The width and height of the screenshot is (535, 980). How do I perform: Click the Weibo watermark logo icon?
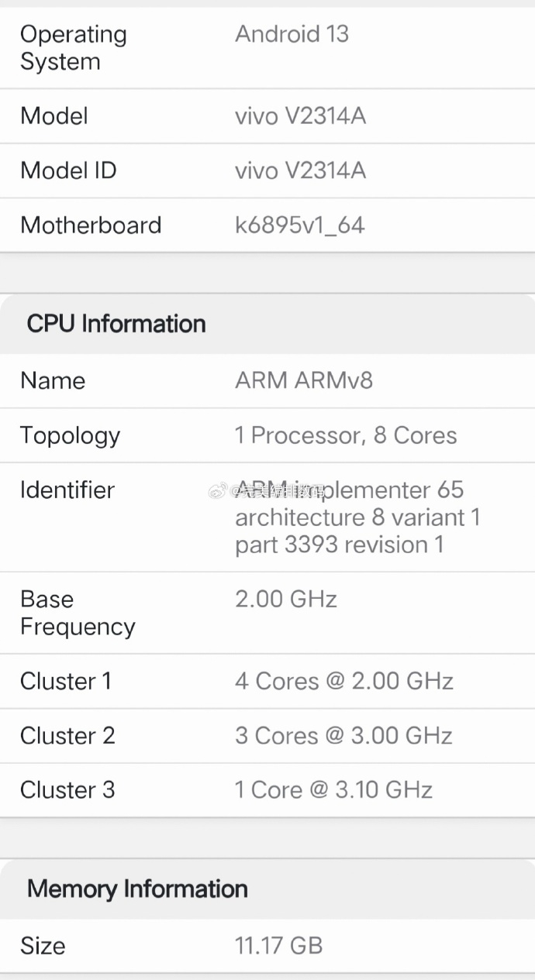[x=218, y=490]
